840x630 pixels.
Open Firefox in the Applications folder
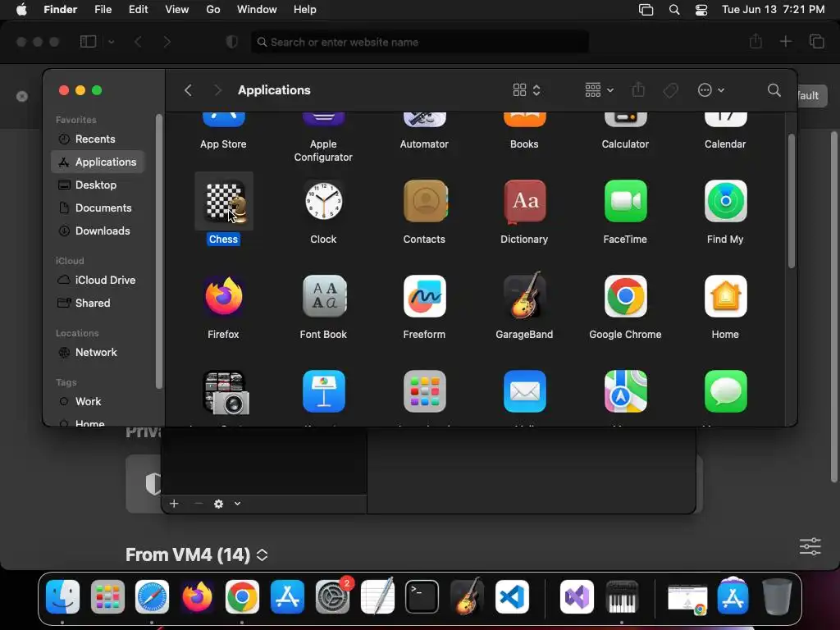[224, 296]
